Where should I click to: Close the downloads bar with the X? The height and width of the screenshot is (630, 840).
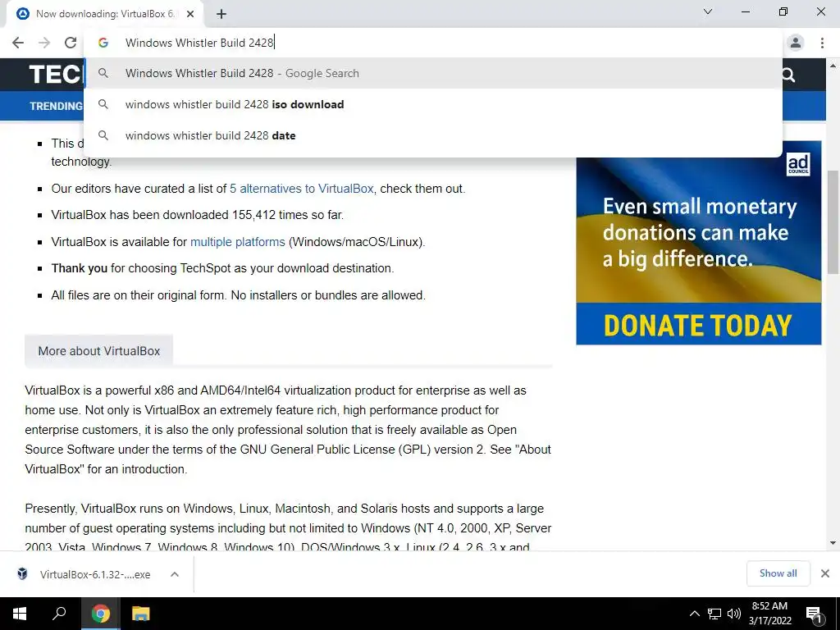(825, 573)
